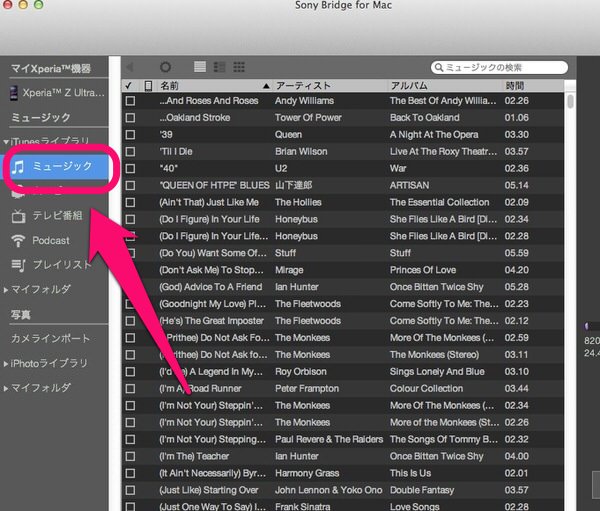Sort by アーティスト column header
This screenshot has width=600, height=511.
click(x=303, y=86)
